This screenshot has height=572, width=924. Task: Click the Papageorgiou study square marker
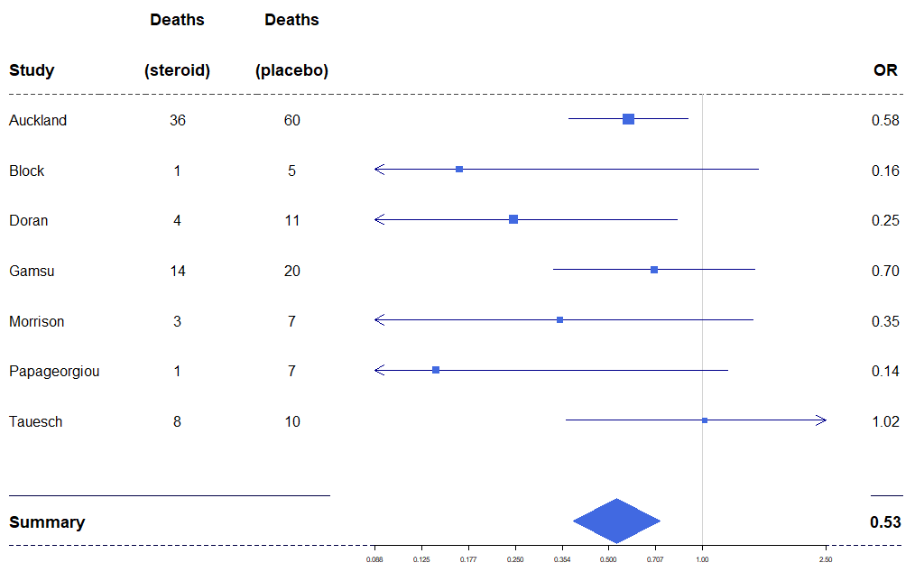pyautogui.click(x=436, y=370)
